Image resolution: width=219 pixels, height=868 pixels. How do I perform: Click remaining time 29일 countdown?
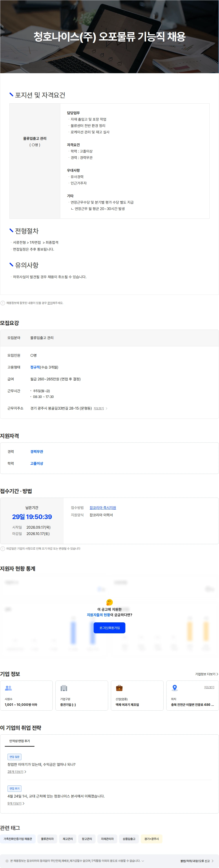[x=32, y=517]
